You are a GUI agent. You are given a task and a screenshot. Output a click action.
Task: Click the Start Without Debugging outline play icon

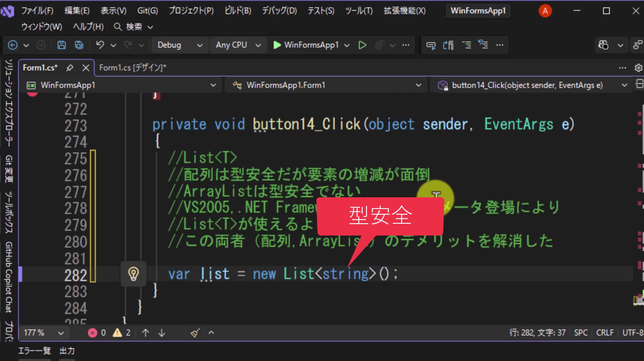362,45
